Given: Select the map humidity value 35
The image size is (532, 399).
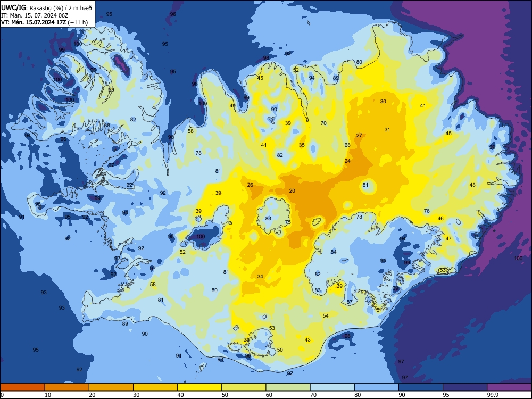Looking at the screenshot, I should 302,145.
